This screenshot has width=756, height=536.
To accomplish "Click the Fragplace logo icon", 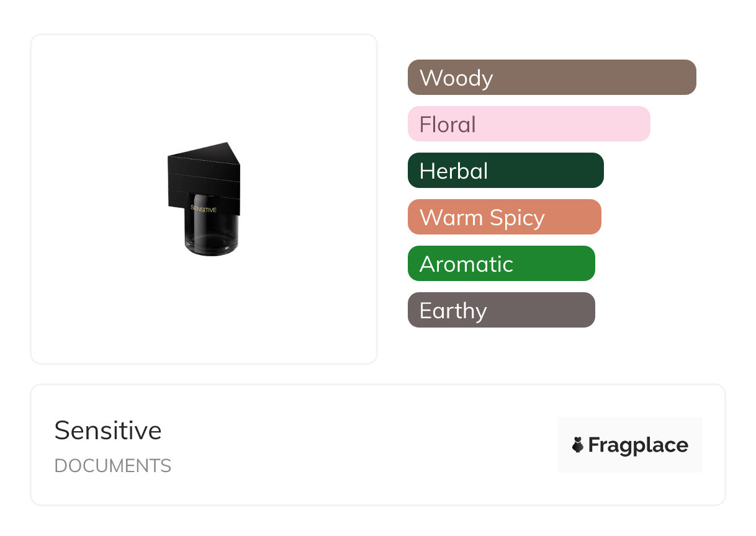I will 578,445.
